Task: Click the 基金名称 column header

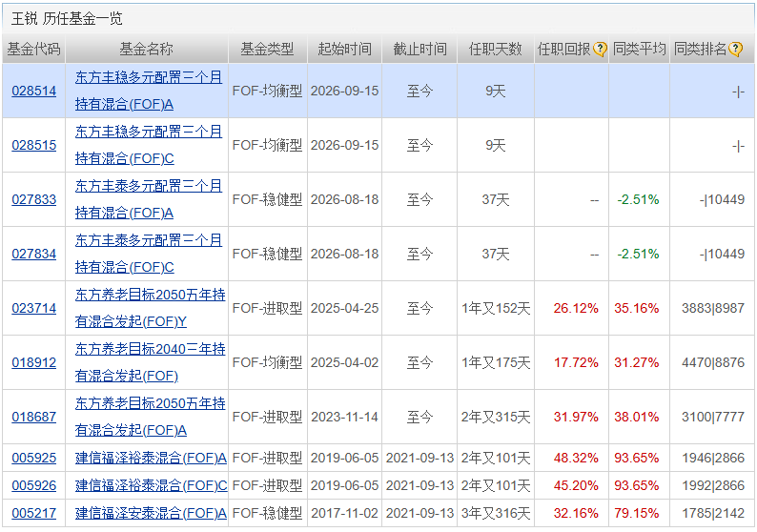Action: [146, 49]
